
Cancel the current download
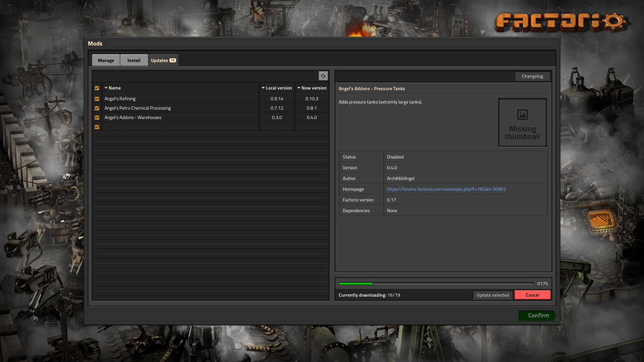(532, 295)
